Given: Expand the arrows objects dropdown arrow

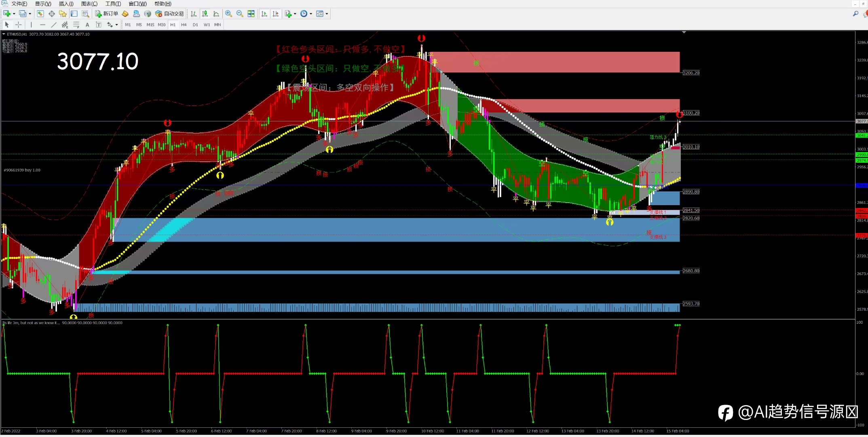Looking at the screenshot, I should [x=116, y=25].
